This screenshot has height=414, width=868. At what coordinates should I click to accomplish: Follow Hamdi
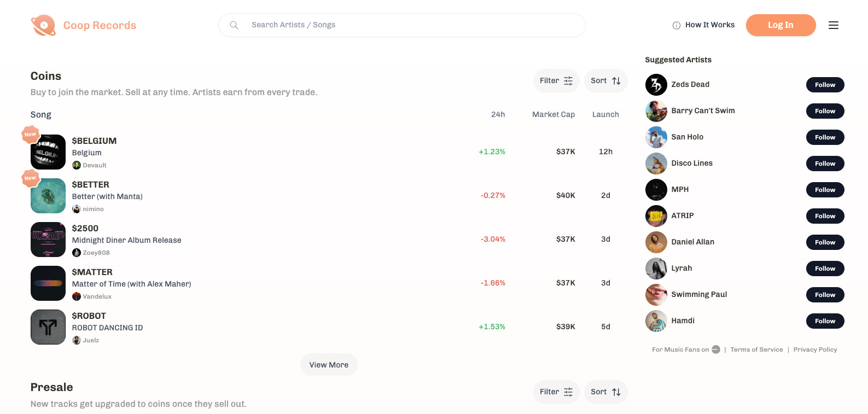pyautogui.click(x=825, y=321)
